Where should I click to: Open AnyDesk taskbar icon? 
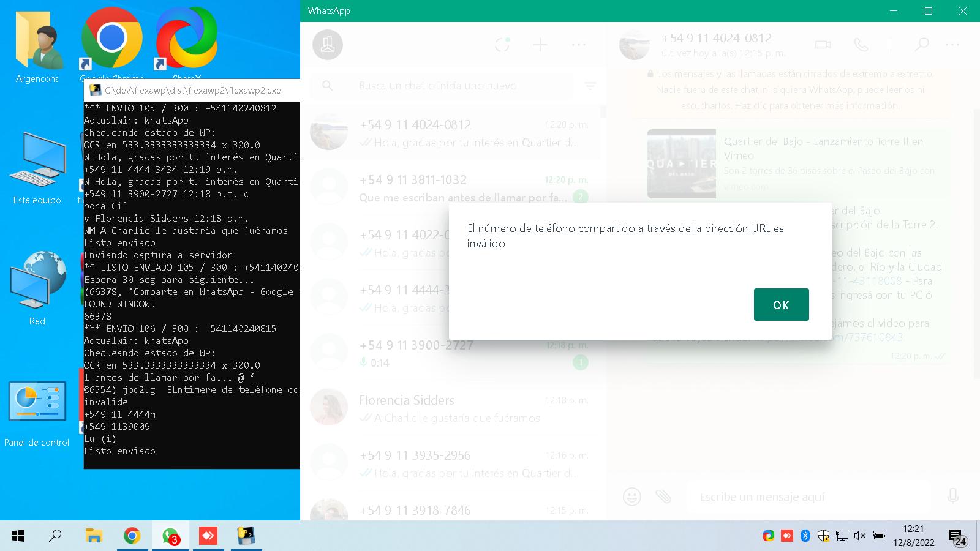coord(208,536)
